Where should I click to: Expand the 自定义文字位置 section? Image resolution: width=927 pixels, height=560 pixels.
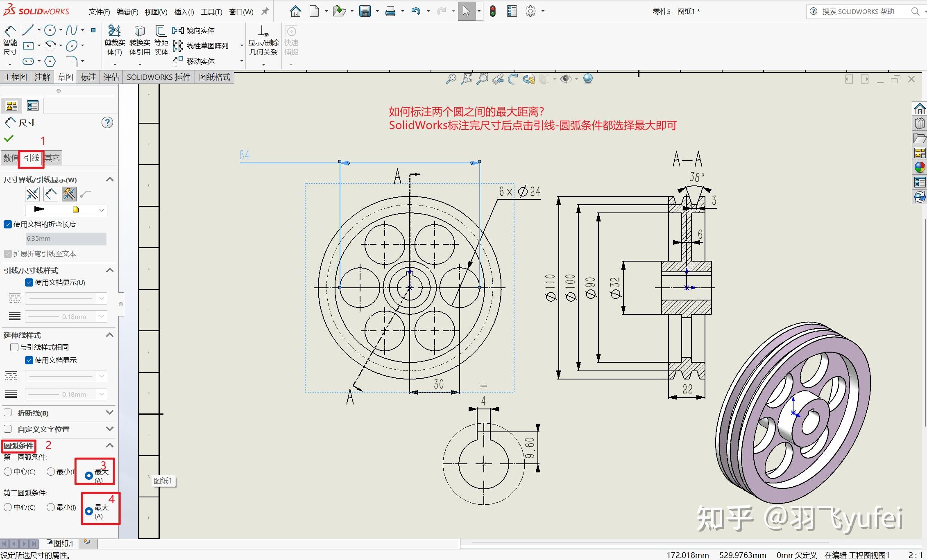coord(109,429)
